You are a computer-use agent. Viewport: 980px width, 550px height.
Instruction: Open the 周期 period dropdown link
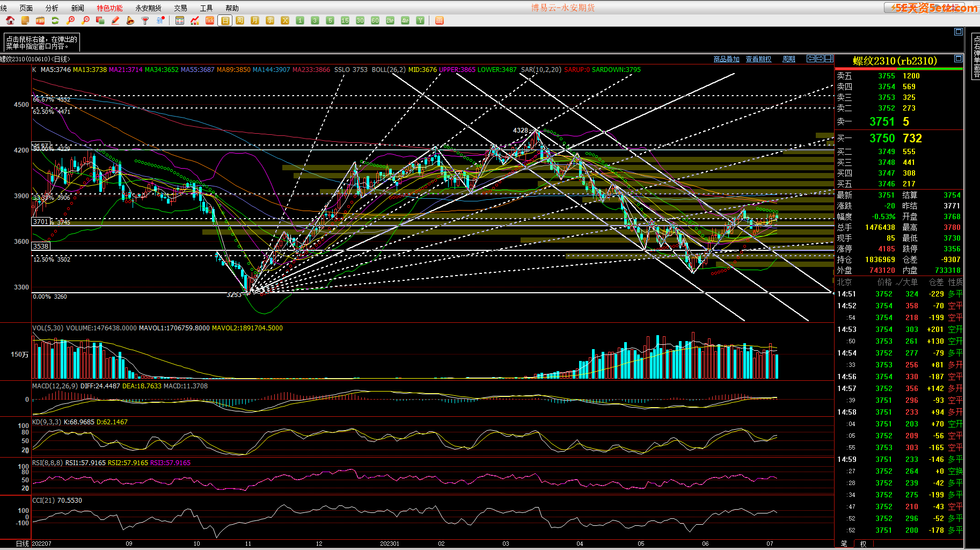789,59
